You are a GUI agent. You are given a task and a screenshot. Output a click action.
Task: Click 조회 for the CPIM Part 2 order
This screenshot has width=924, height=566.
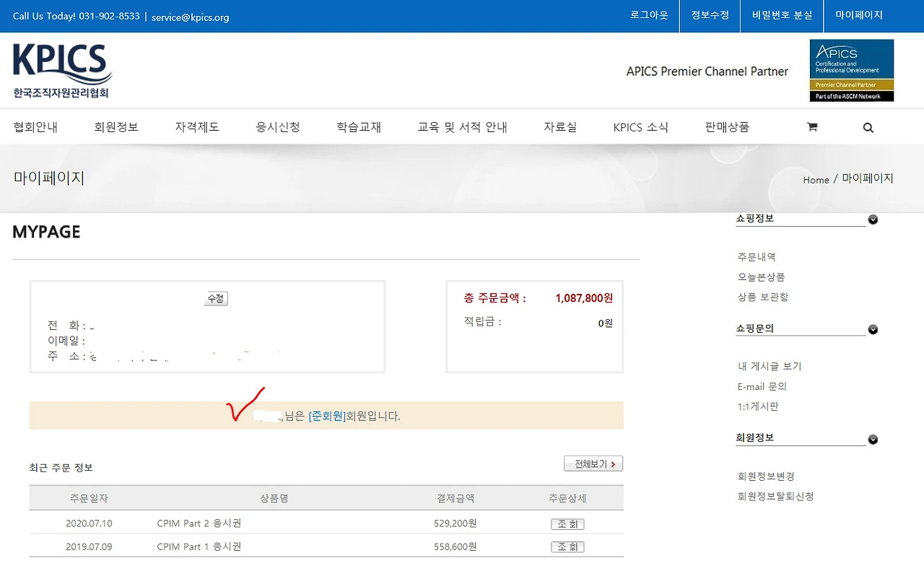point(567,524)
